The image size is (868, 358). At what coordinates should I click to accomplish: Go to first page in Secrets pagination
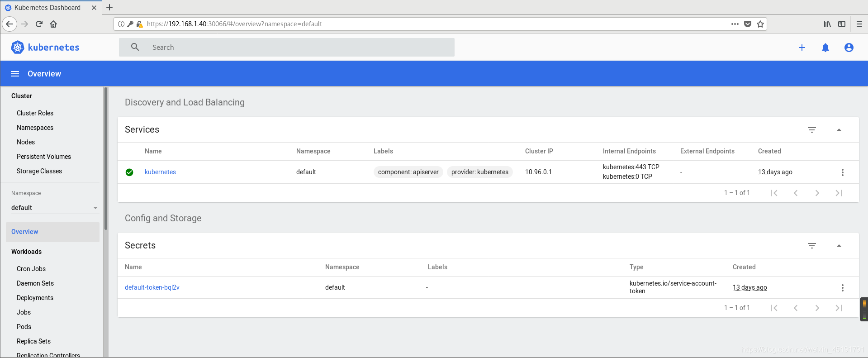tap(774, 308)
